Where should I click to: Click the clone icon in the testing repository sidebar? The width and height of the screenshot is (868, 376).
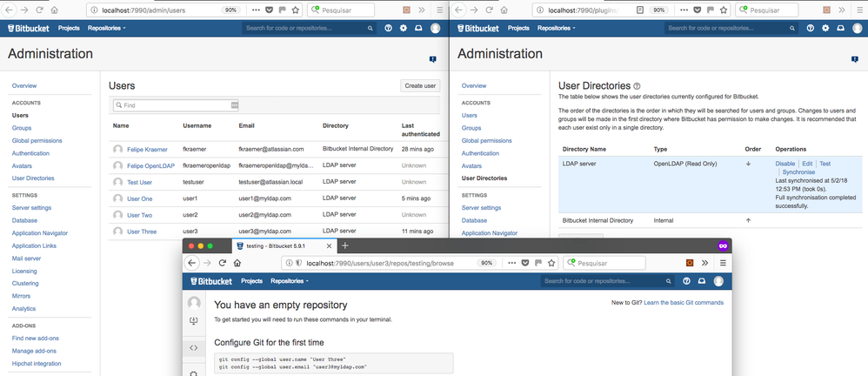pos(194,320)
